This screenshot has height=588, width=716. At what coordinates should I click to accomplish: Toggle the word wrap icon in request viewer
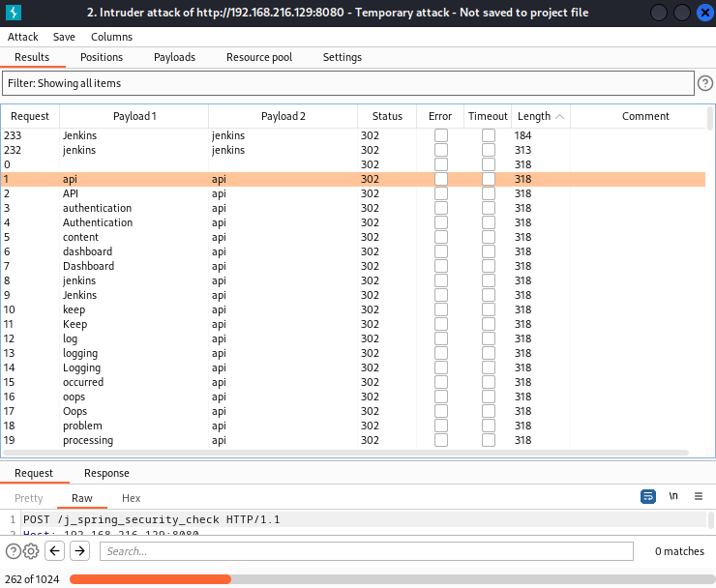[648, 496]
